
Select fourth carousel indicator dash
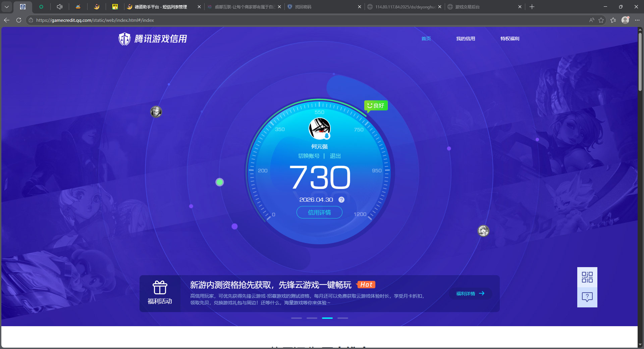(343, 318)
